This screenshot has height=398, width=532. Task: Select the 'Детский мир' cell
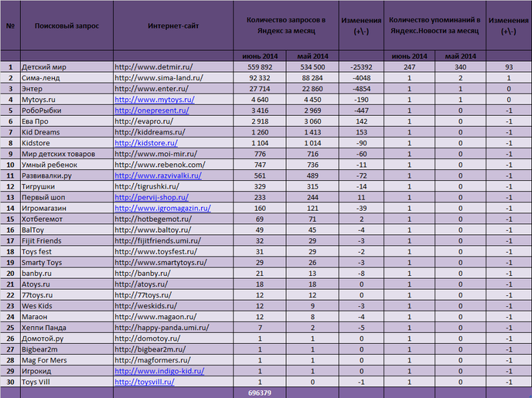coord(66,67)
